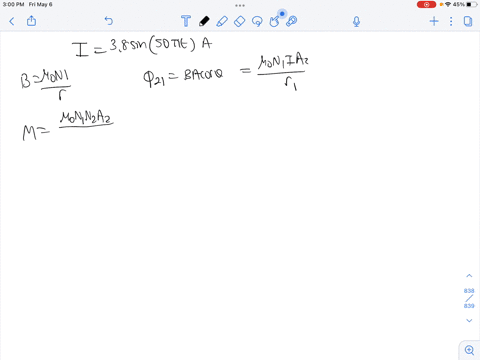Select the hand/shapes tool with blue dot
Screen dimensions: 480x360
275,21
